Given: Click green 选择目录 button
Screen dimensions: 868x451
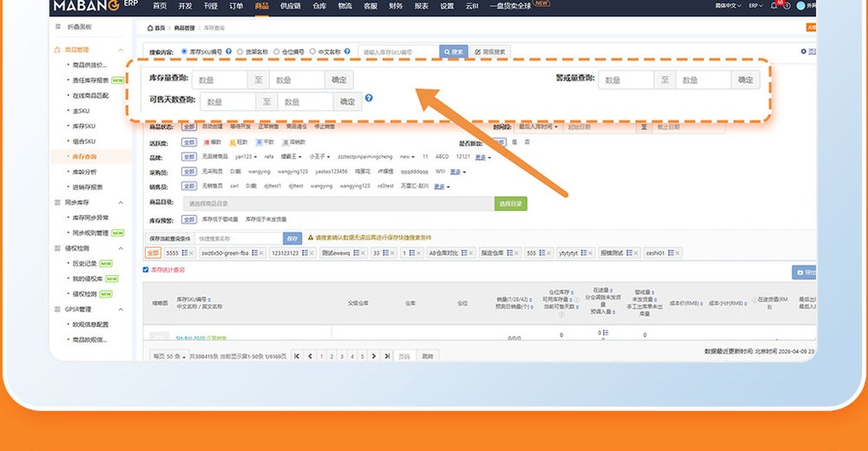Looking at the screenshot, I should pyautogui.click(x=510, y=204).
